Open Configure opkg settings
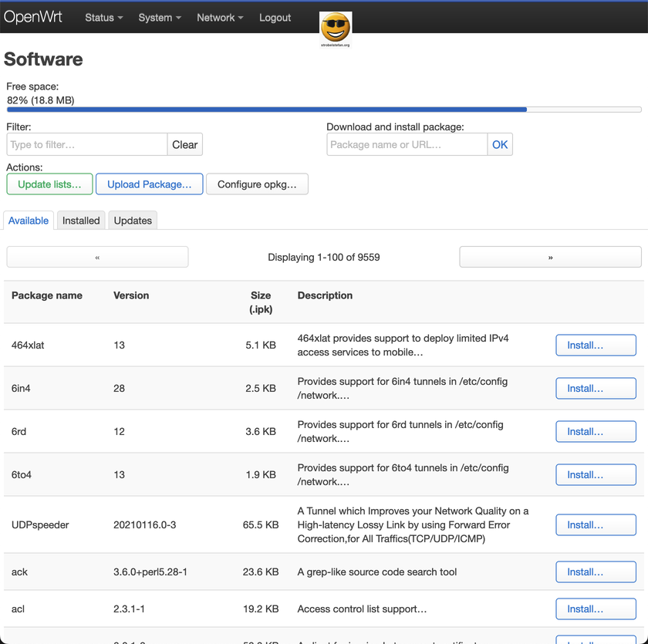This screenshot has height=644, width=648. (257, 184)
